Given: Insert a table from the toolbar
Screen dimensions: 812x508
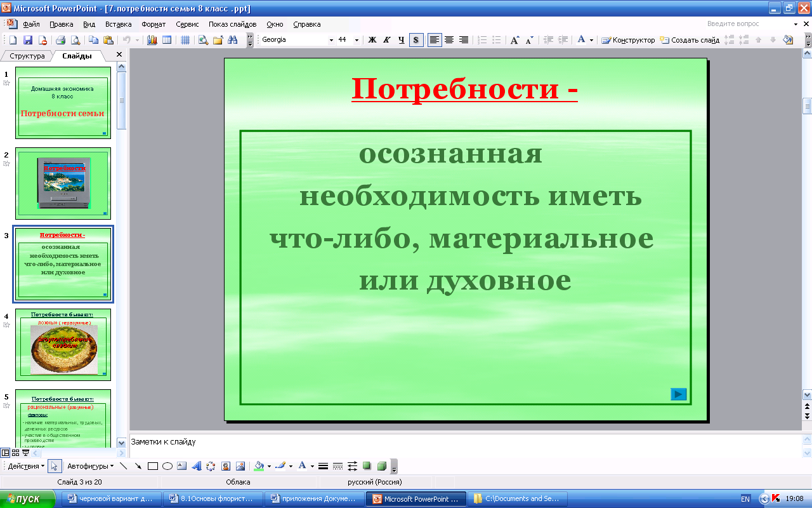Looking at the screenshot, I should click(x=167, y=40).
